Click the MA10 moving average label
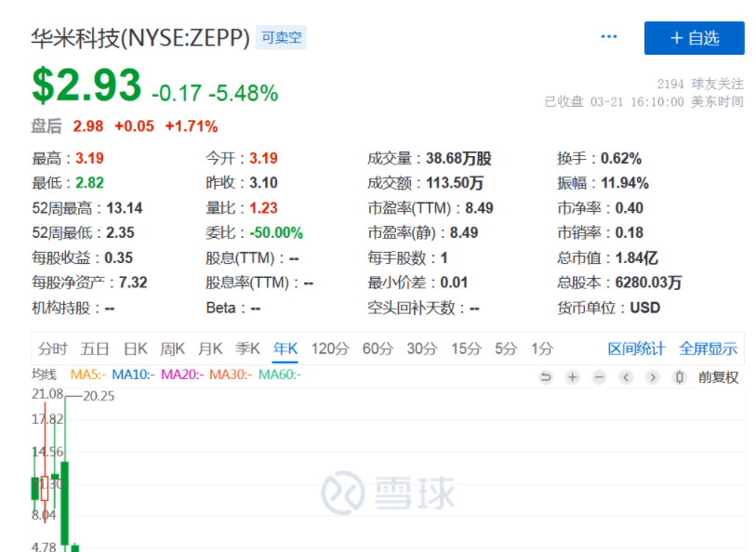Screen dimensions: 756x552 pyautogui.click(x=133, y=375)
